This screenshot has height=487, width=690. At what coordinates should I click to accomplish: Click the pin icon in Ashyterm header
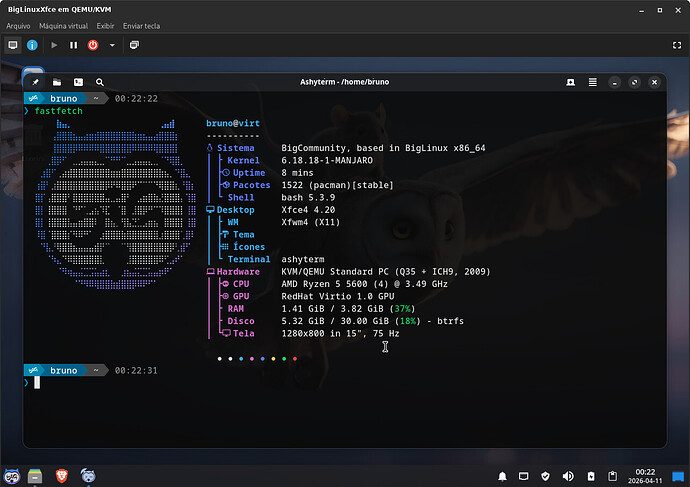(35, 82)
